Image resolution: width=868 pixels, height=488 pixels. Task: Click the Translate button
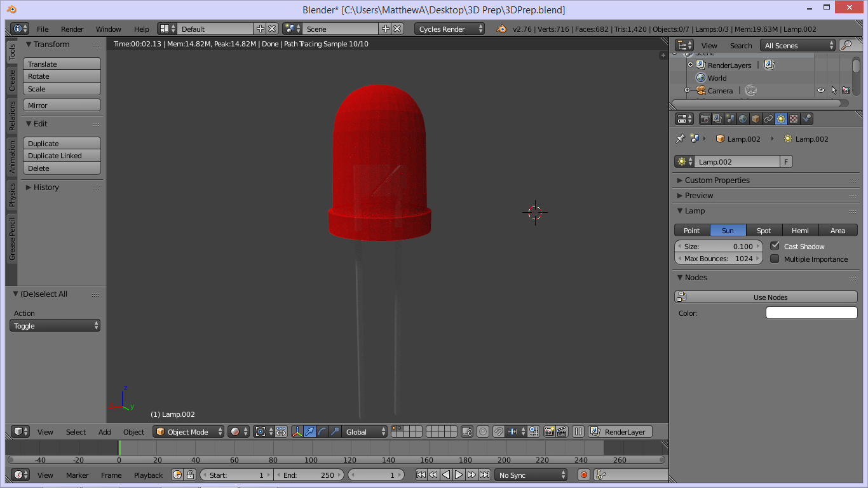[x=62, y=64]
